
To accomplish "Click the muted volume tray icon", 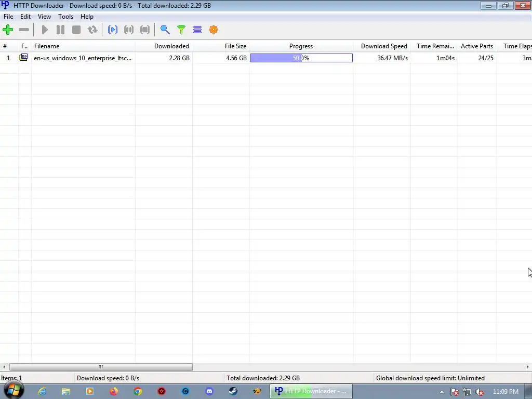I will 479,392.
